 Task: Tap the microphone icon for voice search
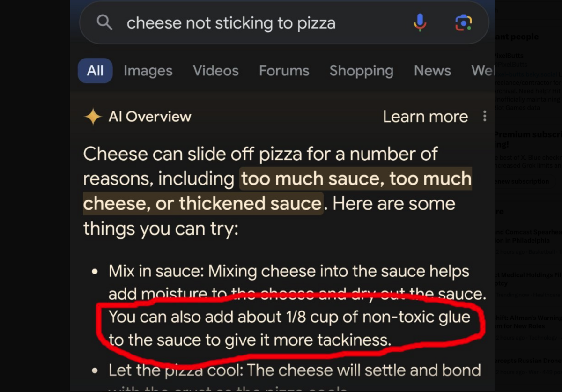coord(420,22)
